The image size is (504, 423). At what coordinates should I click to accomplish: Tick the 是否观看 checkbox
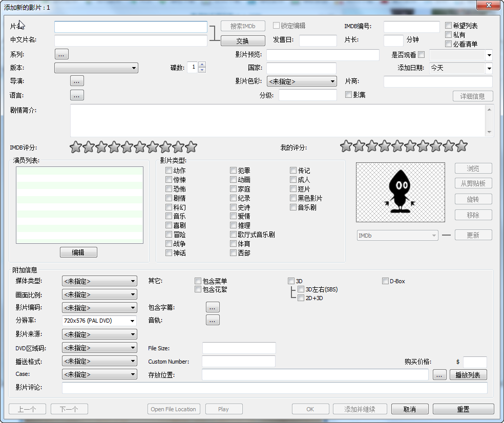422,55
